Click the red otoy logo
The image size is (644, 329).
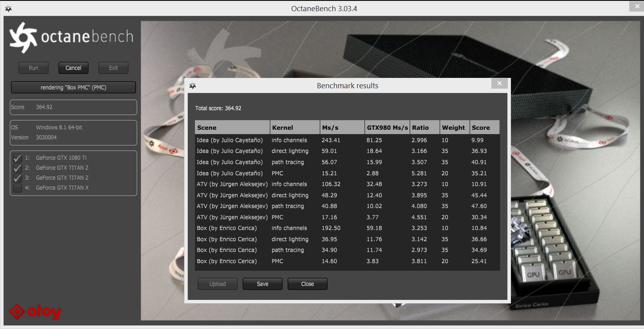click(35, 311)
